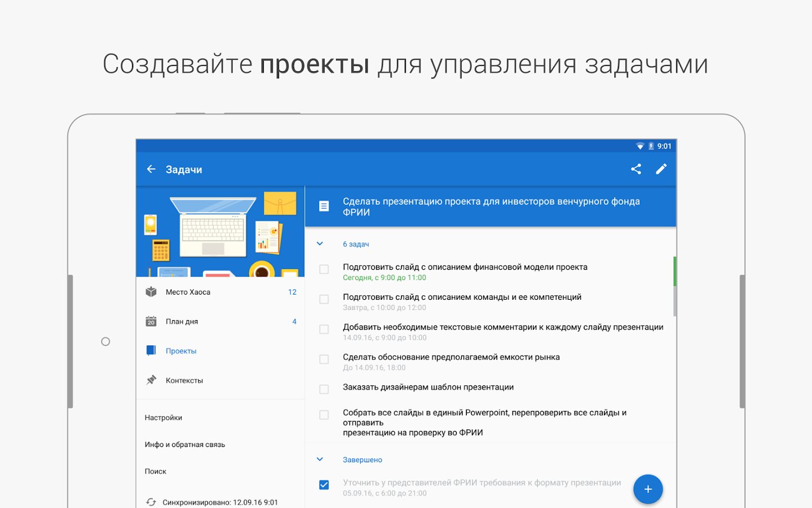Collapse the 6 задач section chevron

[x=320, y=244]
